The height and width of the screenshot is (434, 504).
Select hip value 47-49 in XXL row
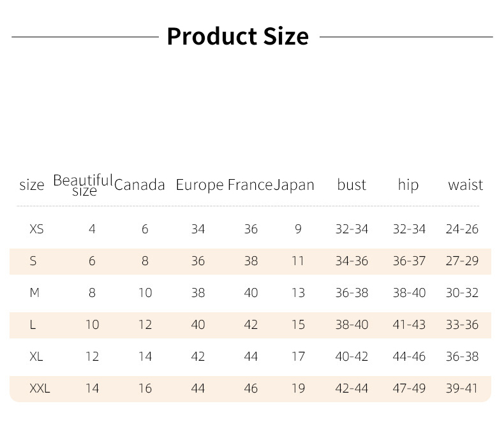pos(409,389)
